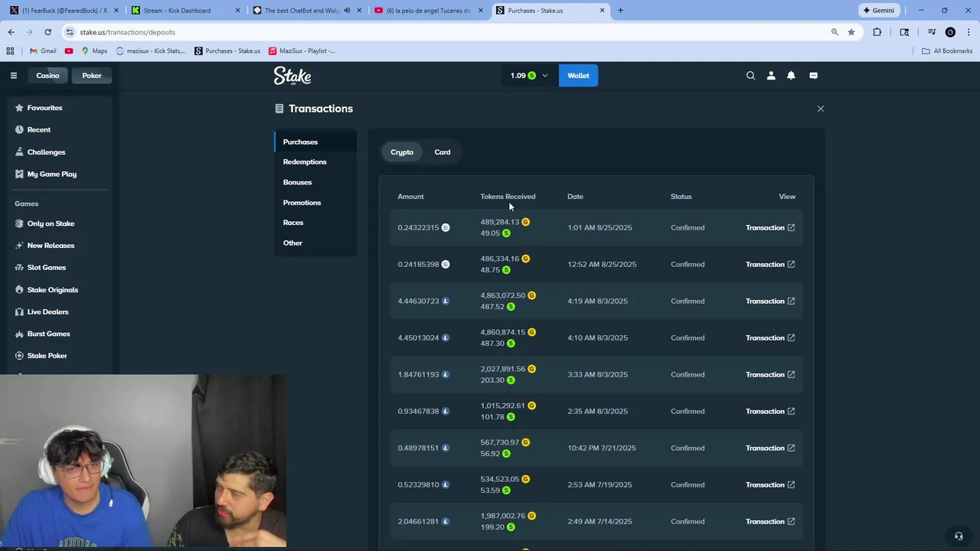
Task: View Transaction for 2:35 AM 8/3/2025
Action: (770, 411)
